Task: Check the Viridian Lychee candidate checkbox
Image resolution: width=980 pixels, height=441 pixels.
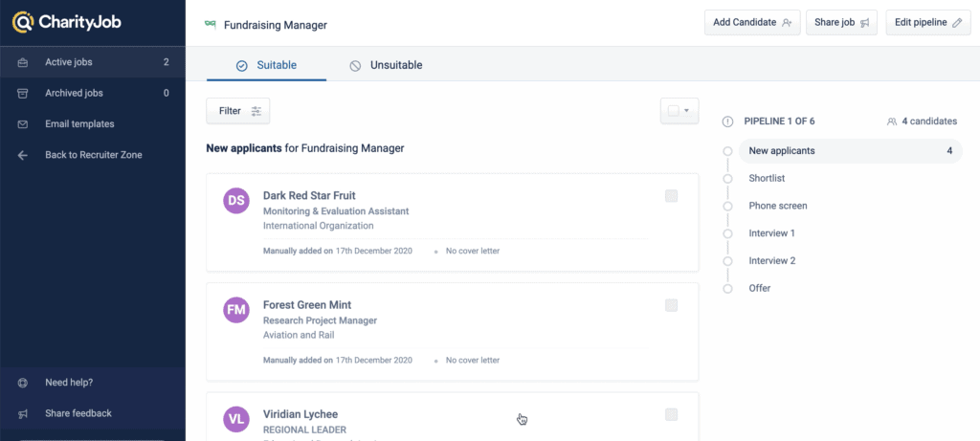Action: point(671,414)
